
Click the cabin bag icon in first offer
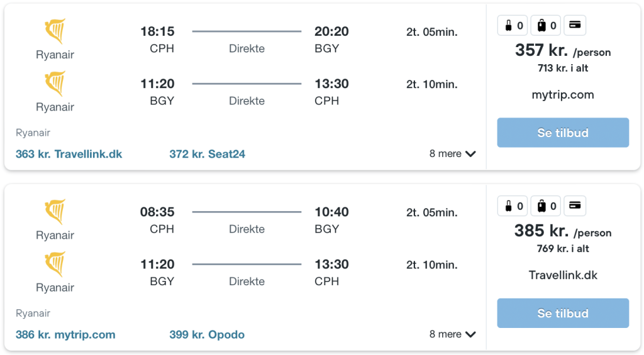[x=513, y=25]
